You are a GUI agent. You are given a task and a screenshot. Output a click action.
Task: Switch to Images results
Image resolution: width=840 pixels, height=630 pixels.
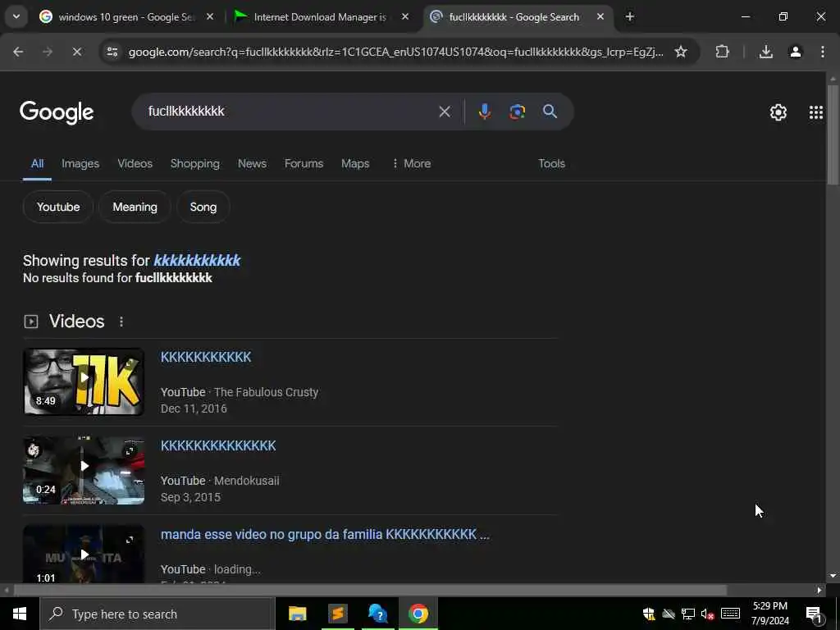[80, 163]
